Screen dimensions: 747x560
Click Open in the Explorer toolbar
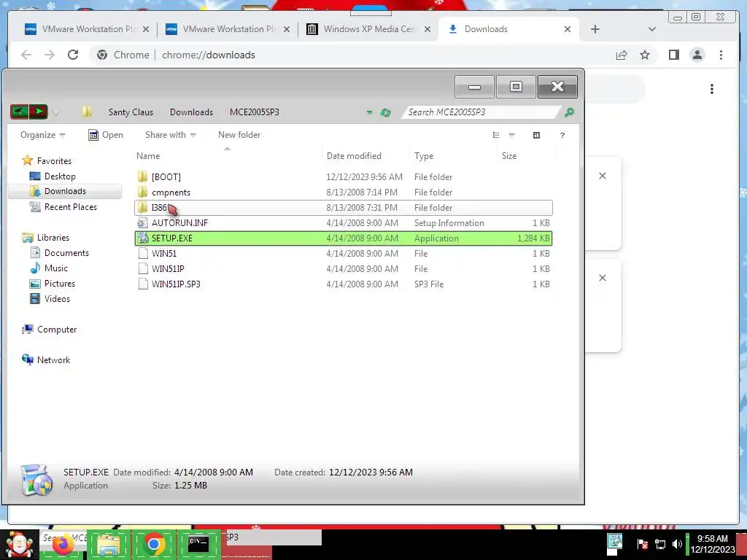point(106,135)
